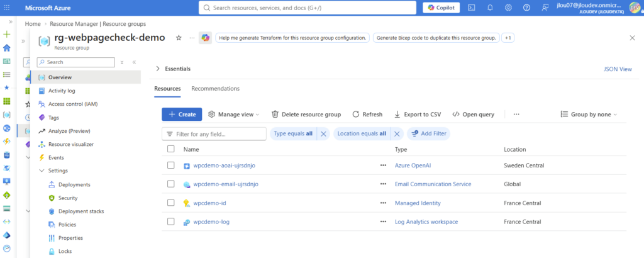Open the JSON View link
Viewport: 644px width, 258px height.
pos(618,69)
